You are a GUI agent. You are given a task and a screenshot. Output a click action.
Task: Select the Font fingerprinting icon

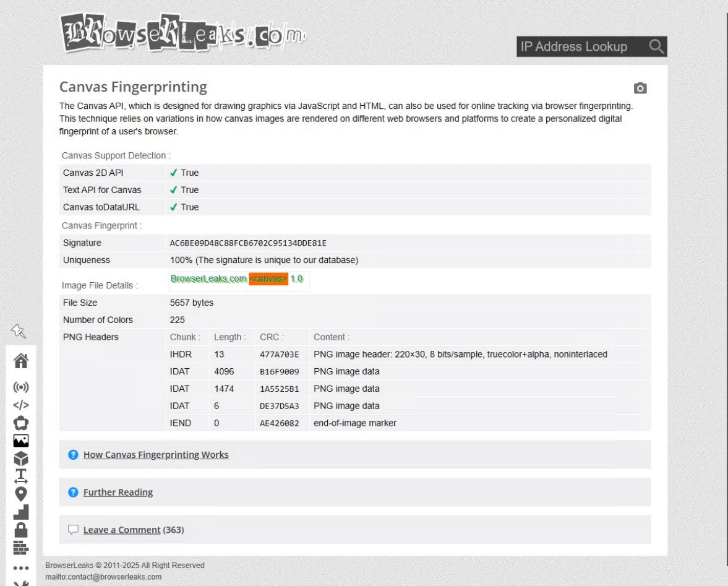coord(20,475)
